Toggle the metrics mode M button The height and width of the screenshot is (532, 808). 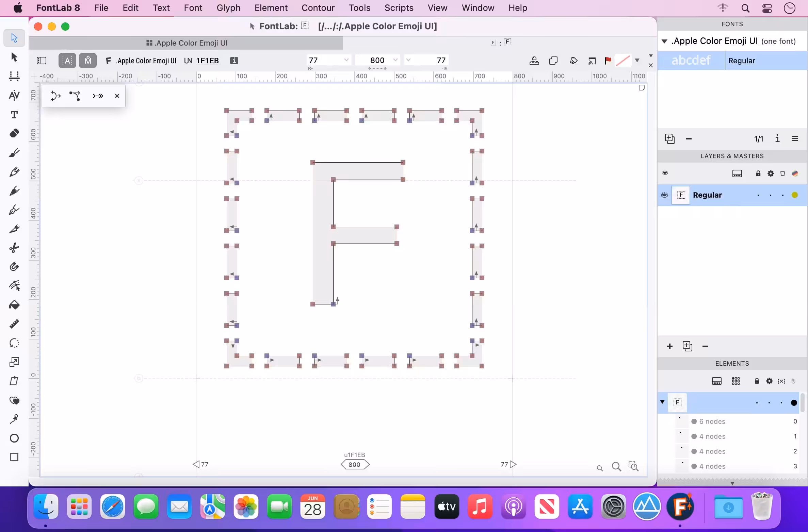coord(88,61)
